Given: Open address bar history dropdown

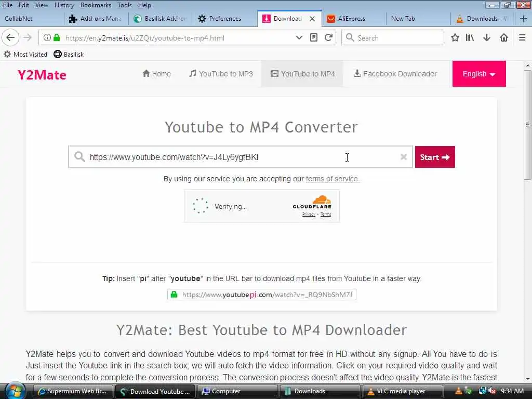Looking at the screenshot, I should click(x=299, y=37).
